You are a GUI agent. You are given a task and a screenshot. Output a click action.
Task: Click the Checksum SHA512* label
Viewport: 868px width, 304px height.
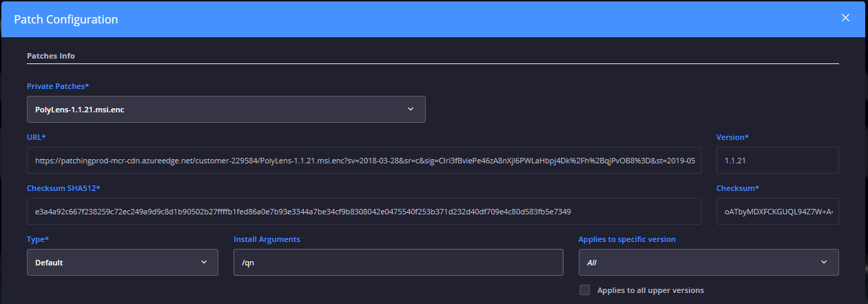[x=64, y=188]
